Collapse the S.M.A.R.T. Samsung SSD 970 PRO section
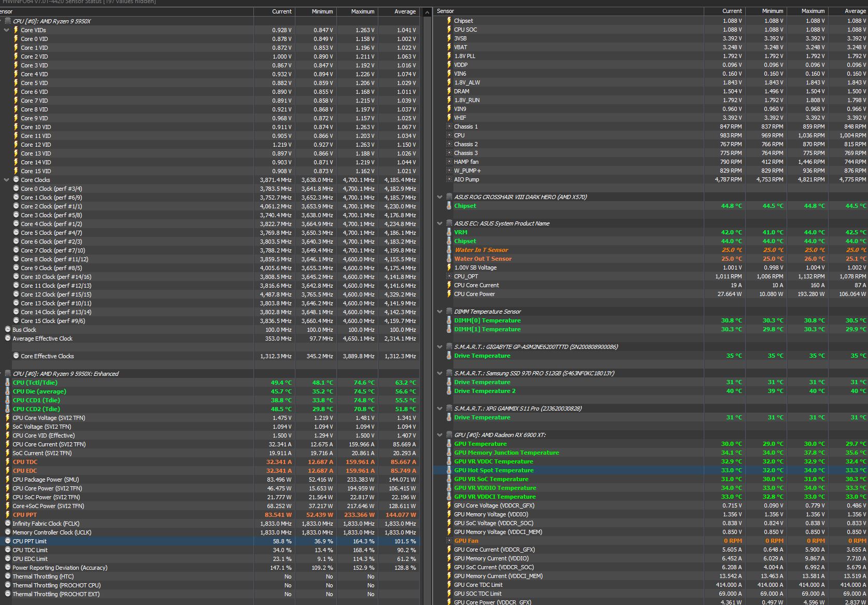Screen dimensions: 868x605 (440, 373)
